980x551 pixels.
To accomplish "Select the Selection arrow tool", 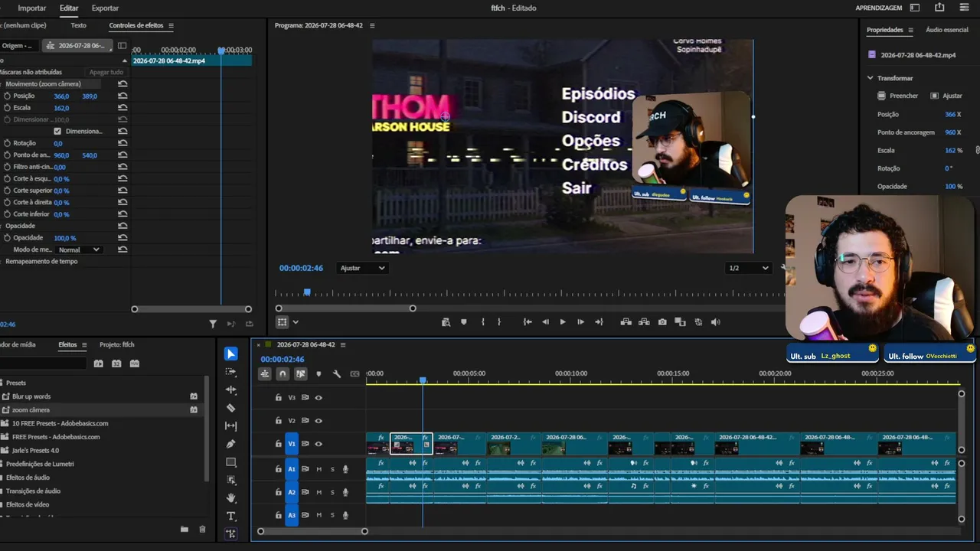I will (231, 354).
